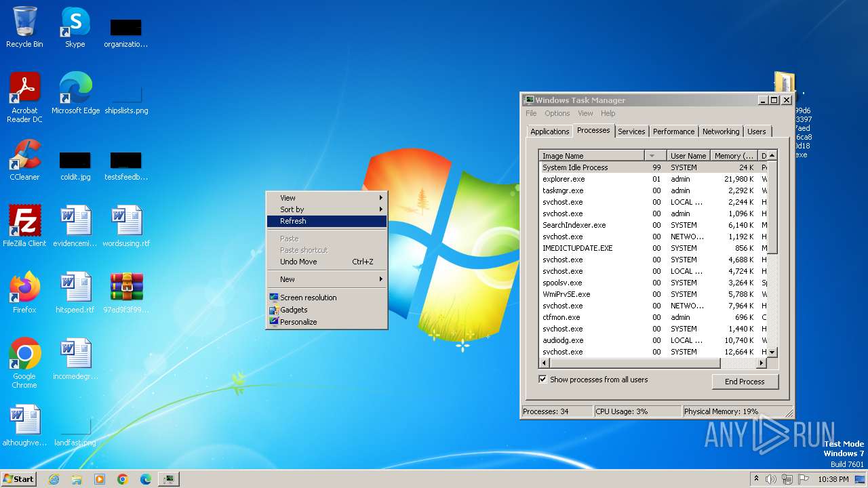Click the Chrome icon in the taskbar
This screenshot has height=488, width=868.
(x=123, y=479)
